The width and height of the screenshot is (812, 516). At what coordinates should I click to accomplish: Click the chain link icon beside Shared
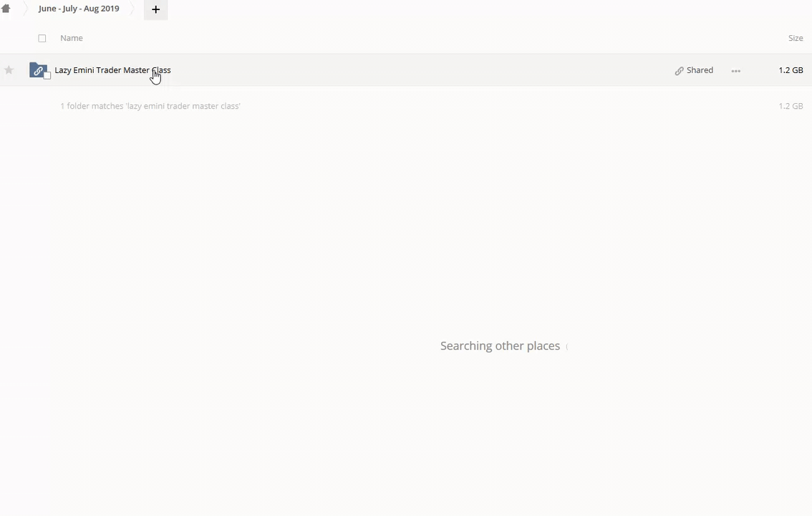tap(679, 71)
